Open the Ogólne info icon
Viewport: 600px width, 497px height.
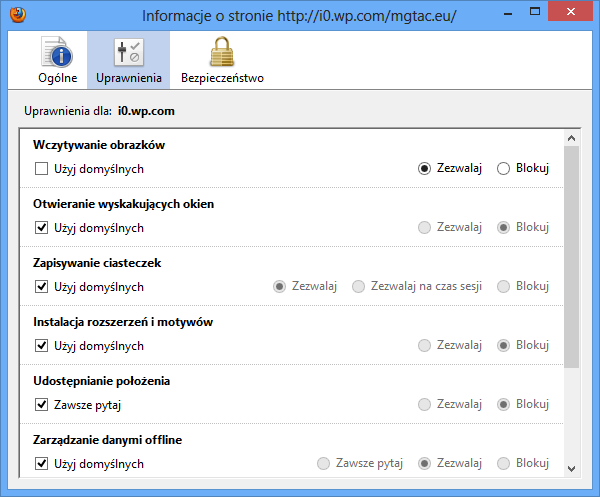pos(58,53)
